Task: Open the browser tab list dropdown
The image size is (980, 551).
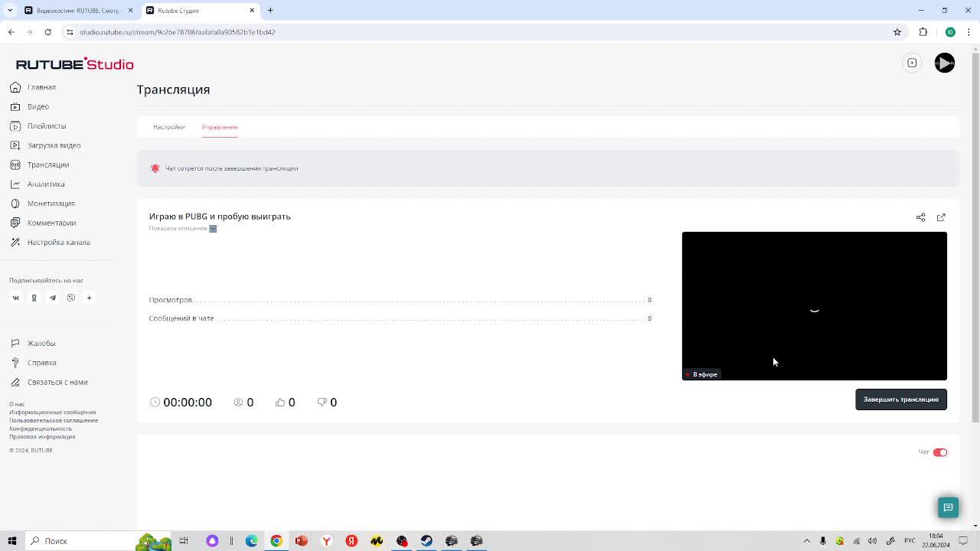Action: pyautogui.click(x=10, y=10)
